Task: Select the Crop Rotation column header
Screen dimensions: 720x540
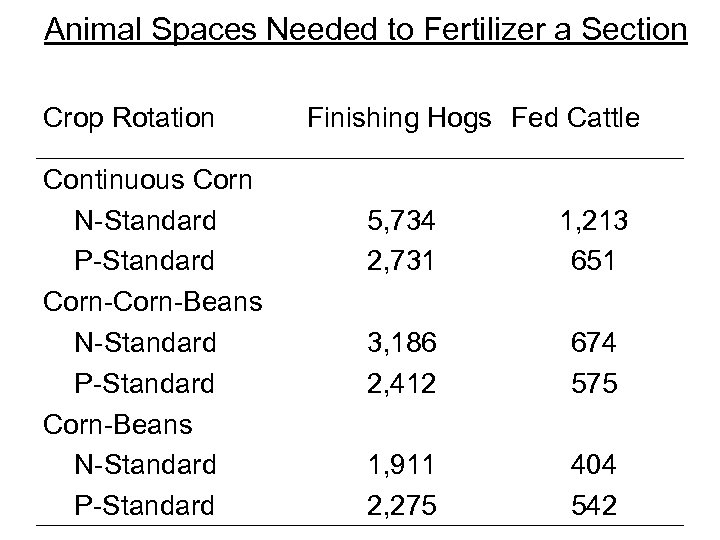Action: (x=129, y=119)
